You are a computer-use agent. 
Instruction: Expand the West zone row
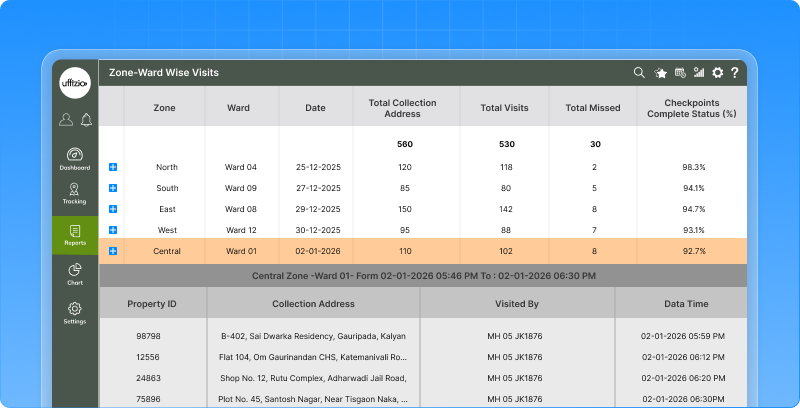pos(112,230)
